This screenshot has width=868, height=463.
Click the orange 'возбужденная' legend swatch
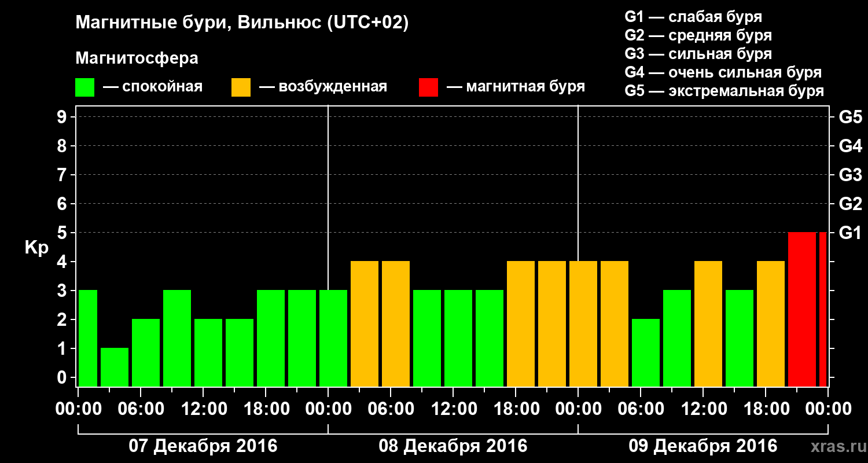tap(241, 87)
